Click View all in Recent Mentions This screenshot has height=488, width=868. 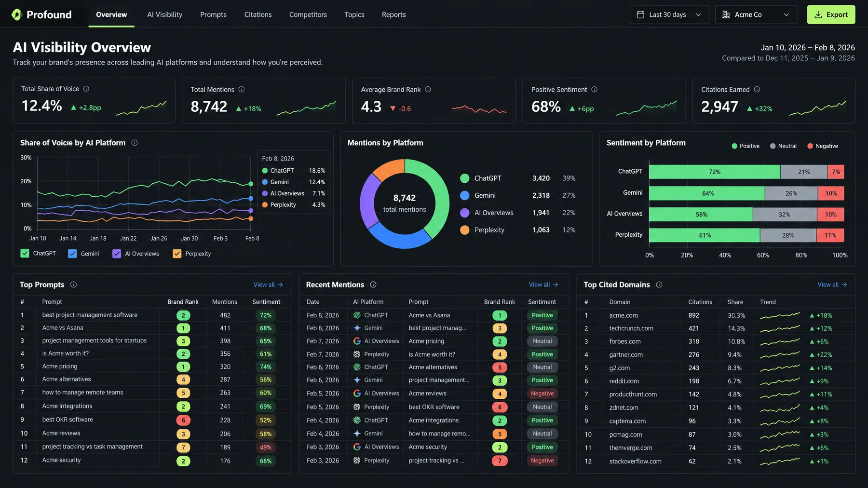(543, 285)
